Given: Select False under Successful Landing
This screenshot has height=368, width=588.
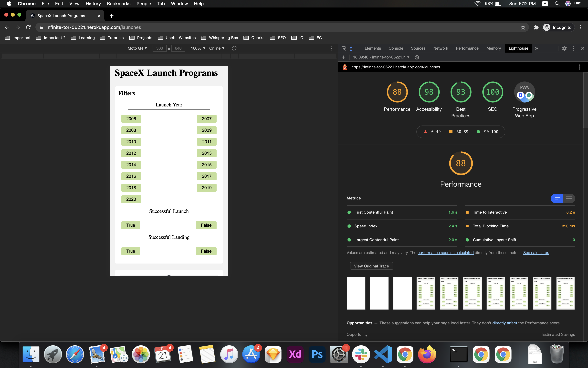Looking at the screenshot, I should (206, 251).
